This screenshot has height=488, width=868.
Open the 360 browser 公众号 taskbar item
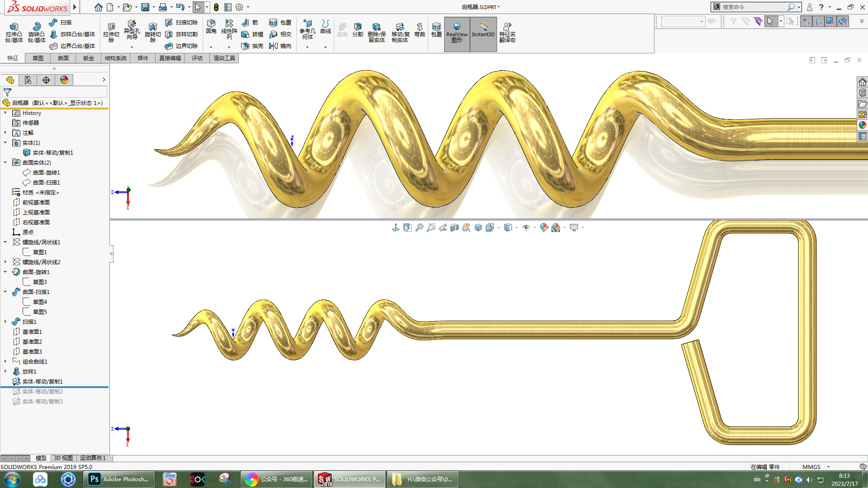(276, 479)
